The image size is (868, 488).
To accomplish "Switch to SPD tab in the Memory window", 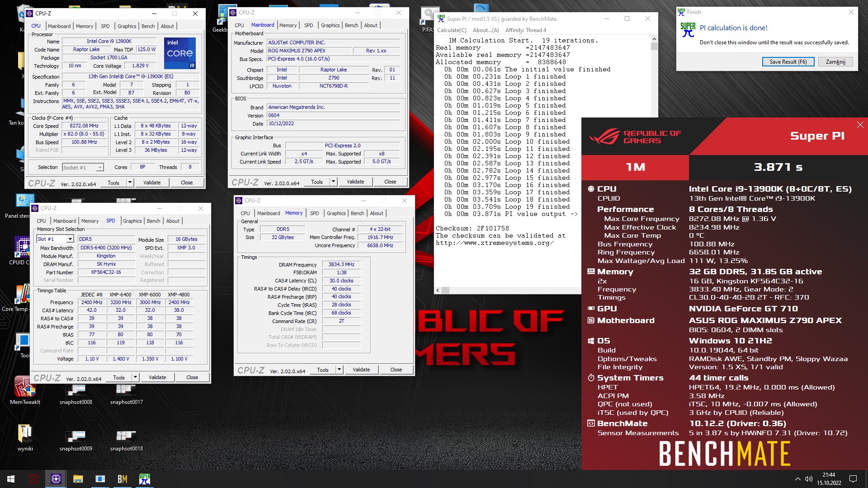I will (314, 213).
